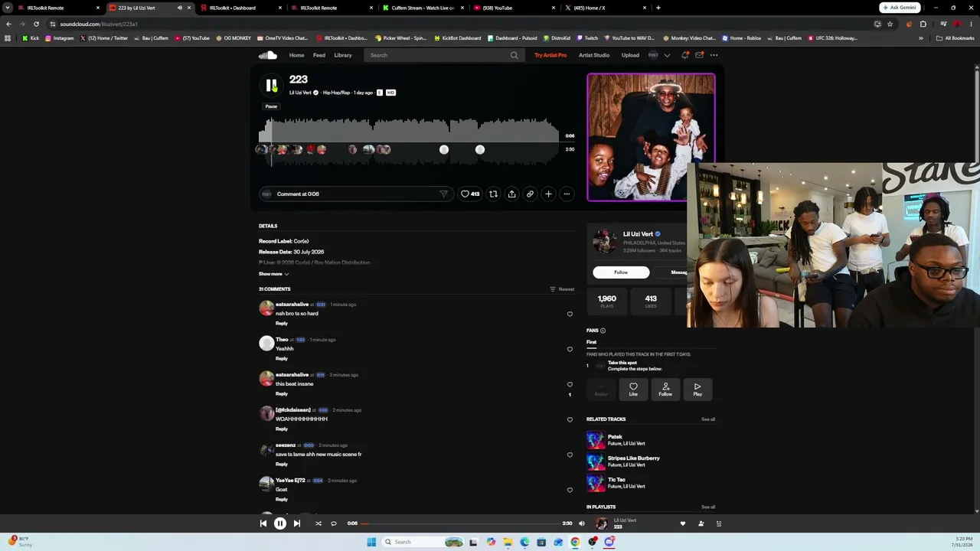Click the Like step icon in Fans panel

[x=633, y=389]
